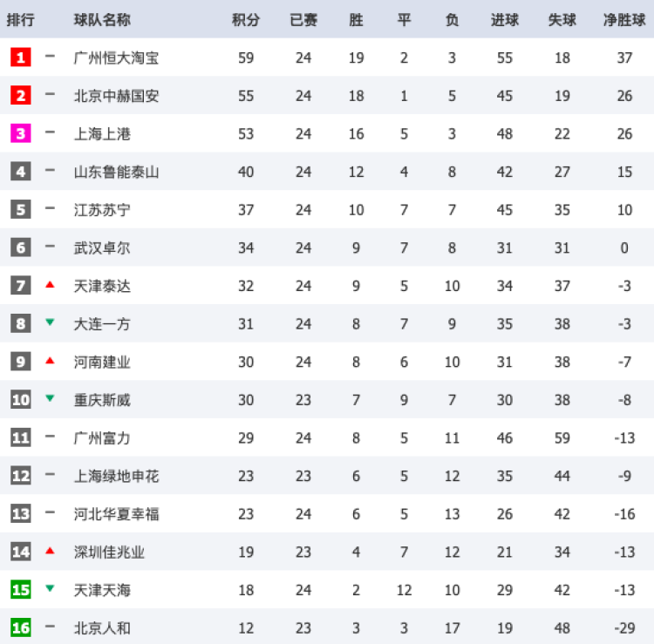This screenshot has height=644, width=654.
Task: Click the red up arrow beside 天津泰达
Action: coord(50,285)
